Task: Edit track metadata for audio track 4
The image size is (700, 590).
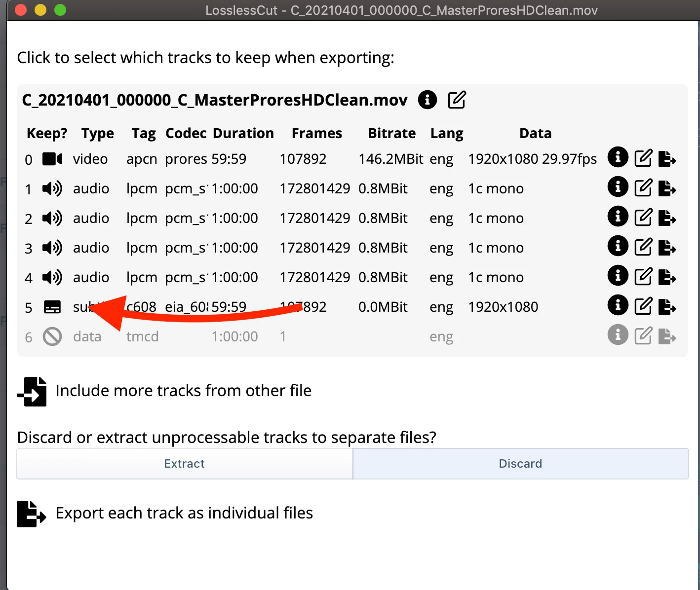Action: click(x=643, y=277)
